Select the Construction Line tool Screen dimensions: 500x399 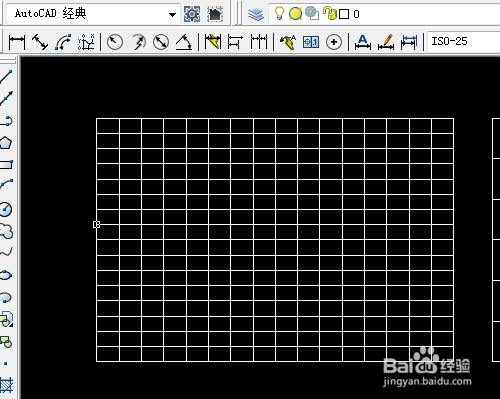(6, 99)
